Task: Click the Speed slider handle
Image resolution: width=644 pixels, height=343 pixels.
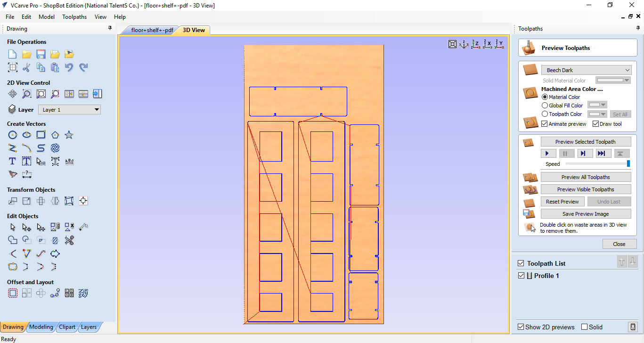Action: [x=628, y=163]
